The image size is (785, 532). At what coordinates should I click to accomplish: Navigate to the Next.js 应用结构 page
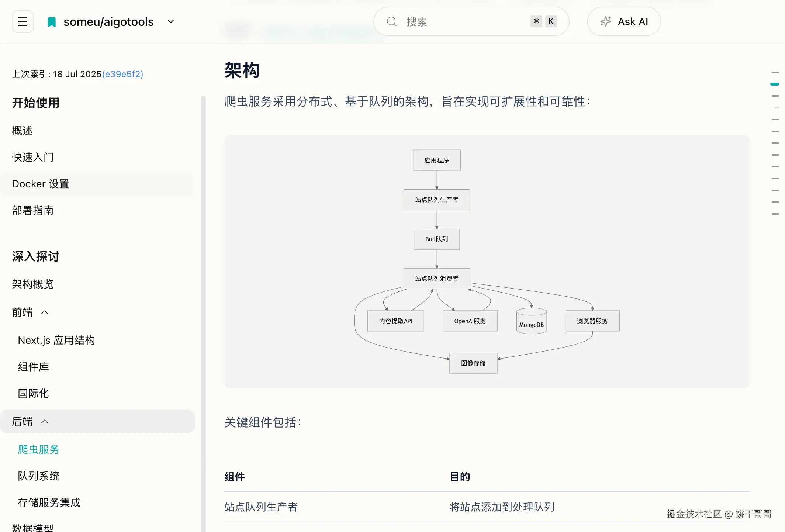point(56,340)
